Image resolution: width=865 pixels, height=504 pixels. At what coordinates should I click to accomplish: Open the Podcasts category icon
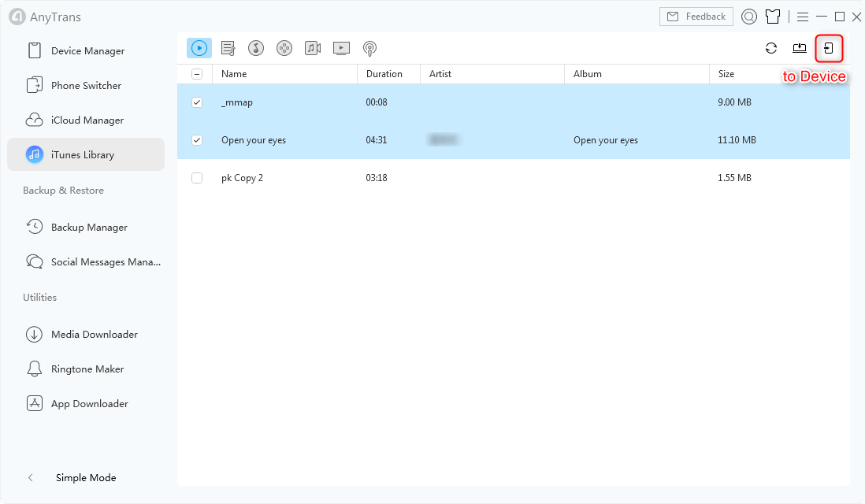(x=369, y=49)
